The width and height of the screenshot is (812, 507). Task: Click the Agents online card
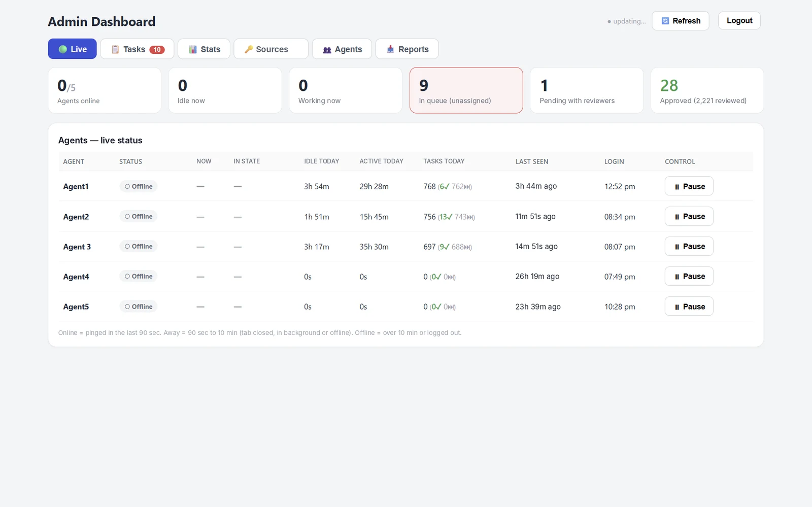pos(105,90)
